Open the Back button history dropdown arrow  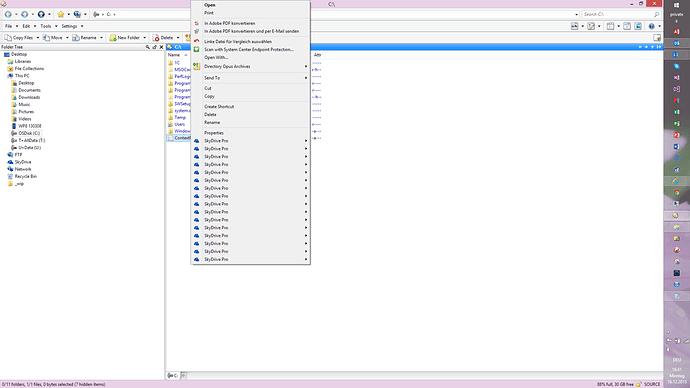tap(16, 15)
